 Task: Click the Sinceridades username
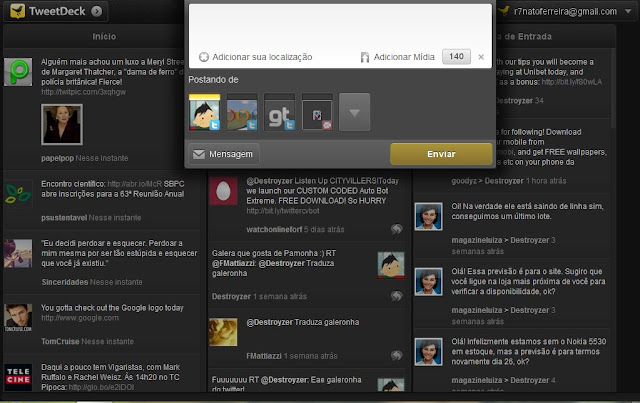click(64, 282)
